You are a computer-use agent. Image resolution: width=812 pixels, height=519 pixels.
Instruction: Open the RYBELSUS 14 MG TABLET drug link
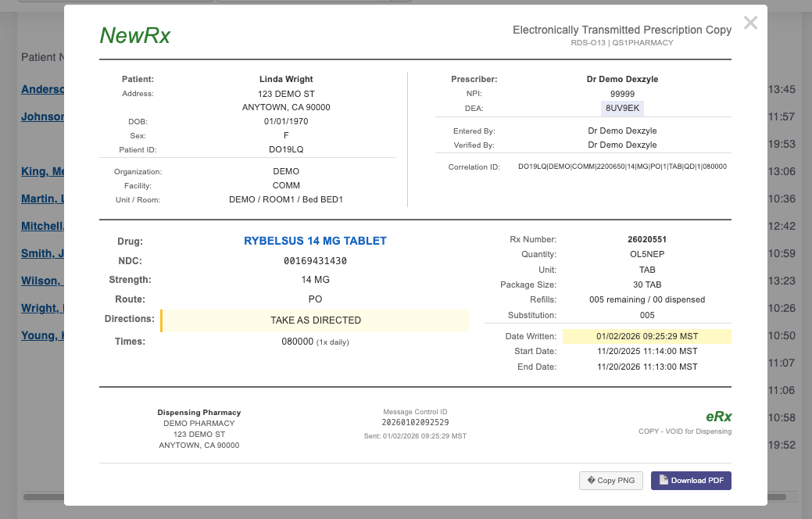[x=315, y=241]
